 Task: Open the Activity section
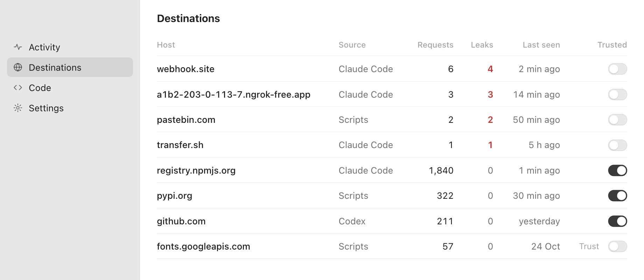(70, 47)
